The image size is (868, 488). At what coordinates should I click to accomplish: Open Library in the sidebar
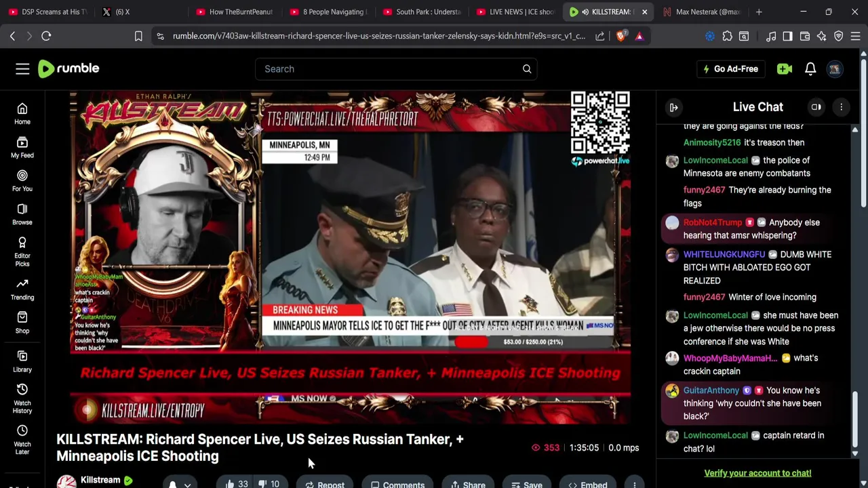coord(22,362)
